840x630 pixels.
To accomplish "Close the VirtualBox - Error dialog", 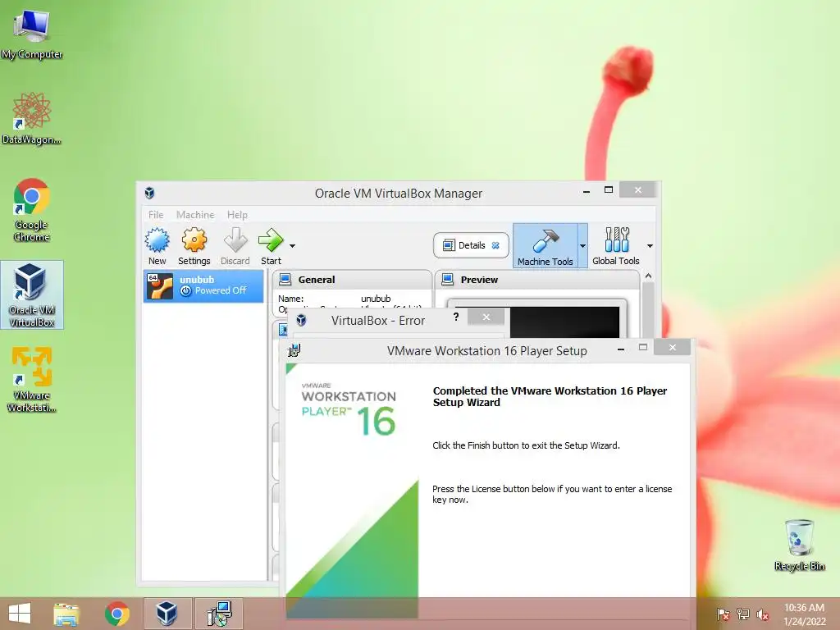I will click(x=486, y=317).
